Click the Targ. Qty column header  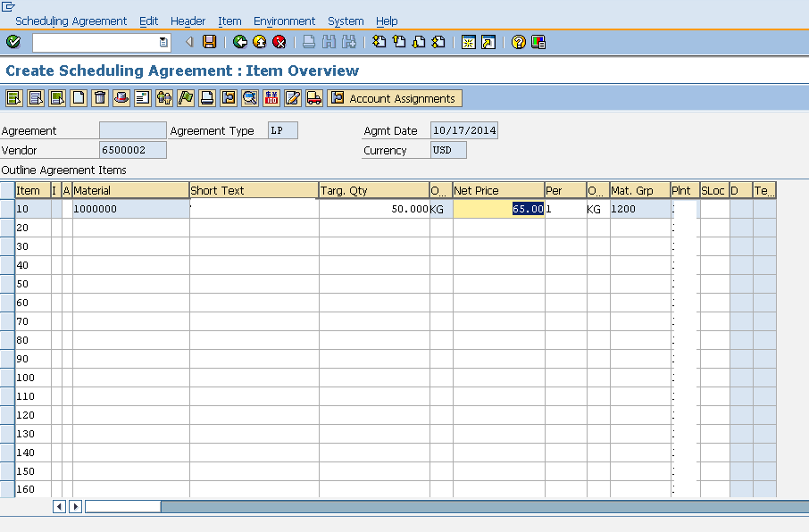374,190
